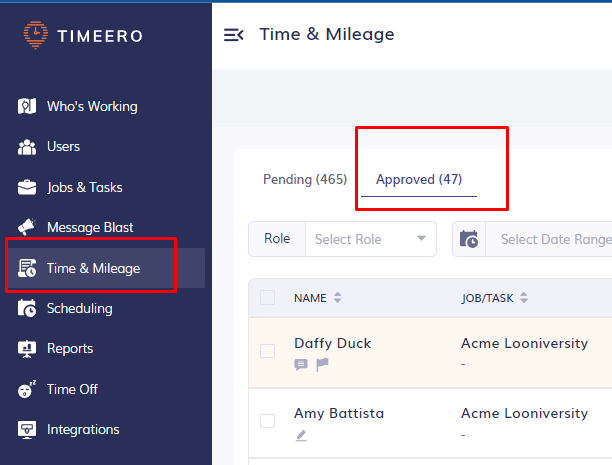Sort by JOB/TASK column arrows
Viewport: 612px width, 465px height.
pos(524,298)
